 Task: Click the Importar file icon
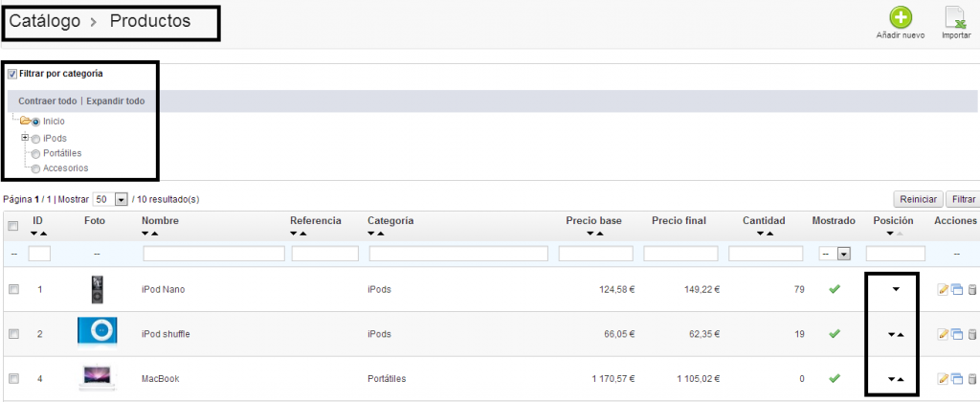pos(954,18)
